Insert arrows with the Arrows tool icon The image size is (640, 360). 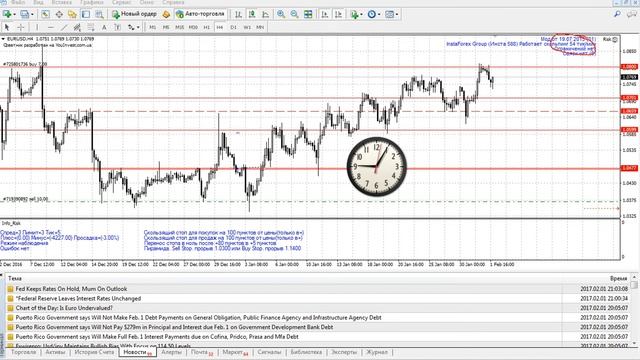click(131, 27)
